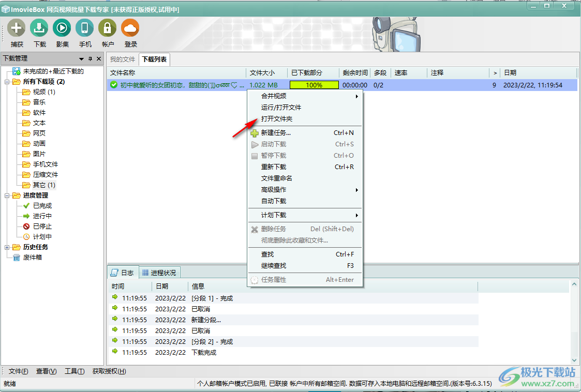Select the 手机文件 folder
This screenshot has width=581, height=392.
[x=45, y=164]
